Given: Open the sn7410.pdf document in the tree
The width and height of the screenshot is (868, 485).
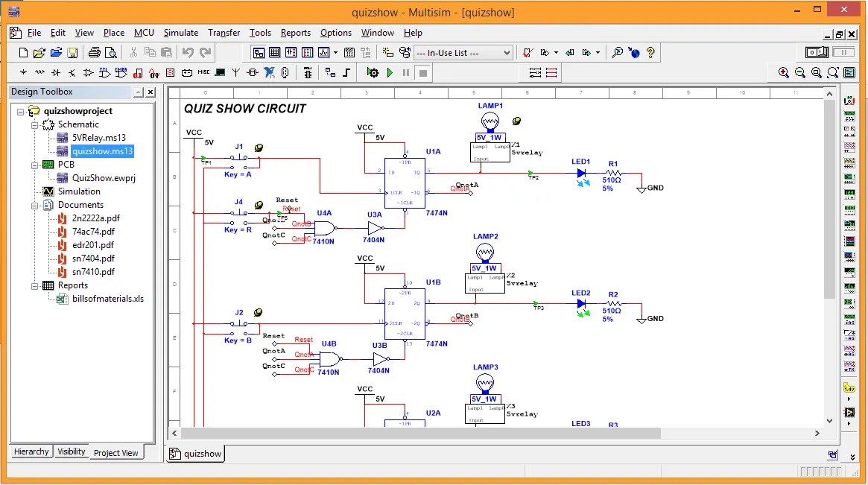Looking at the screenshot, I should pyautogui.click(x=93, y=271).
